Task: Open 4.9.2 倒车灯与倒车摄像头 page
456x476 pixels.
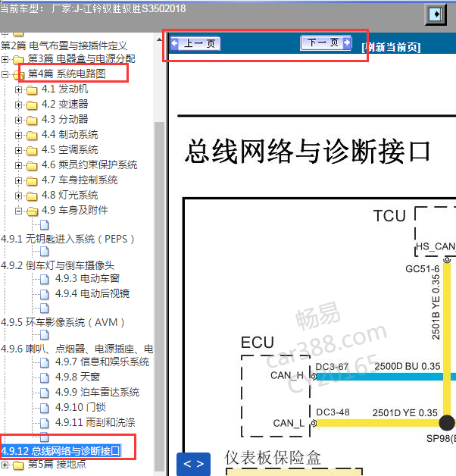Action: 58,265
